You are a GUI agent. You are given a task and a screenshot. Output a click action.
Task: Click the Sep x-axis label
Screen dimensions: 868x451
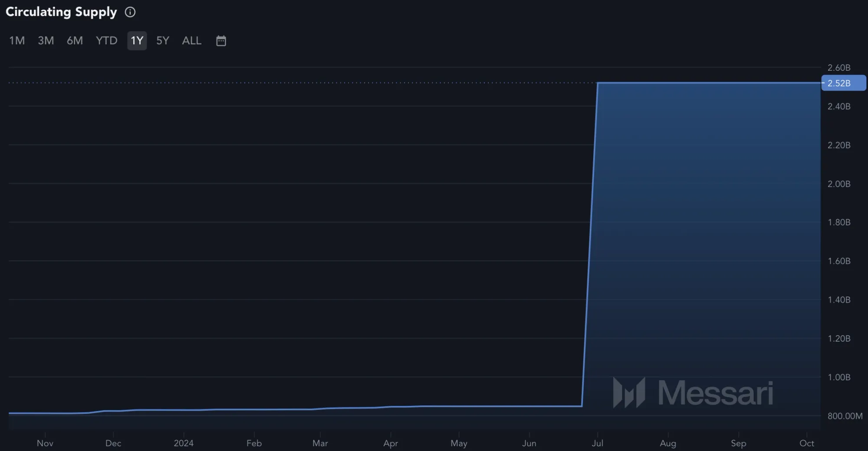coord(738,443)
